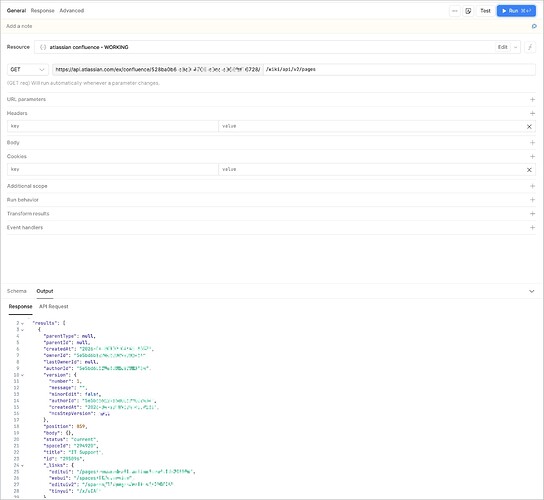The image size is (544, 500).
Task: Collapse the "version" JSON node
Action: (x=23, y=375)
